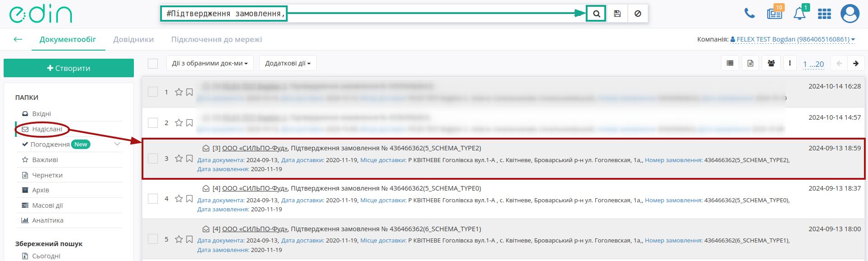868x261 pixels.
Task: Switch to document view icon
Action: click(750, 63)
